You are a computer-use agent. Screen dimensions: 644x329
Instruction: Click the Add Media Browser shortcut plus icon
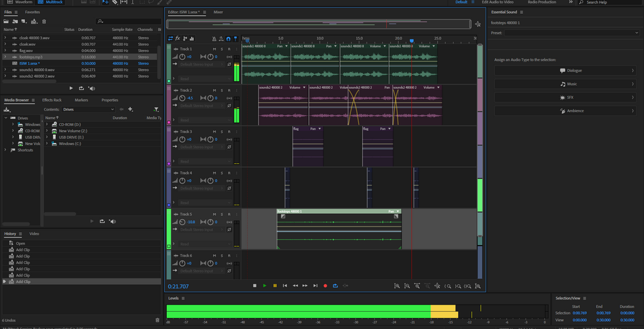click(131, 109)
